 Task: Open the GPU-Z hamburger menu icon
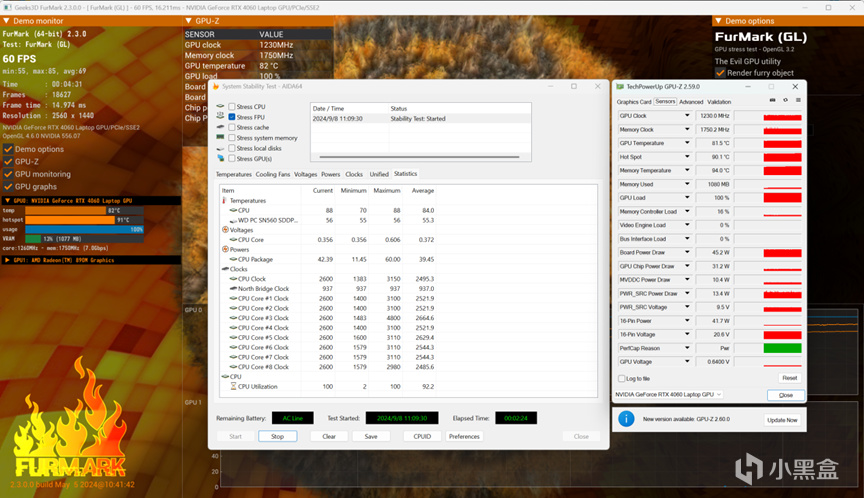click(798, 101)
